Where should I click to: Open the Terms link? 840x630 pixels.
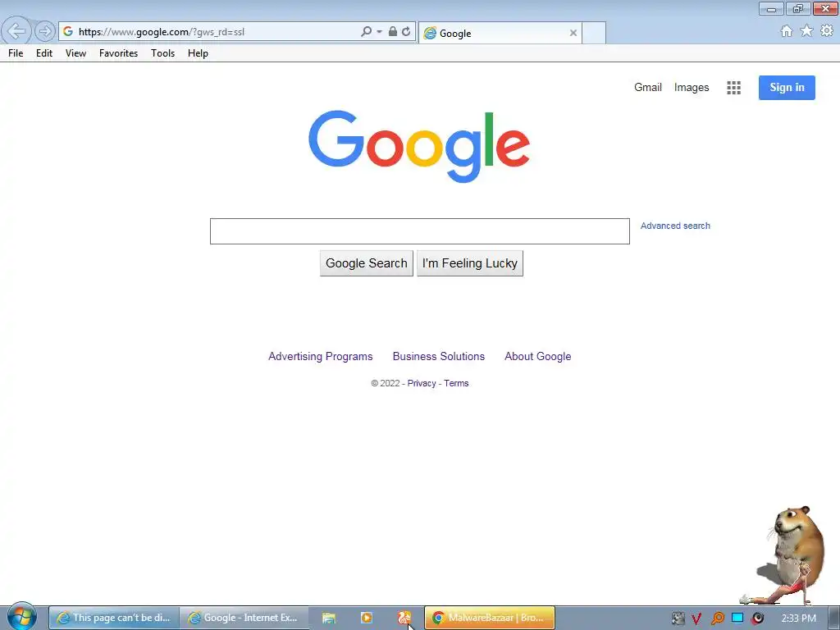point(456,383)
